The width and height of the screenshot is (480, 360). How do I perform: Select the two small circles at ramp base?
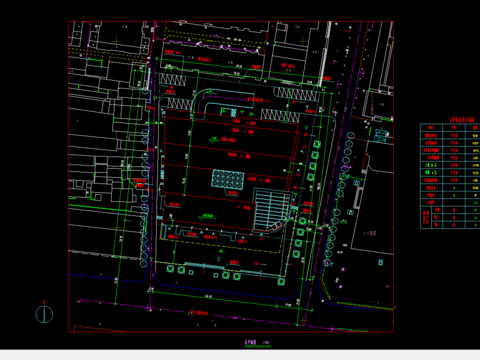coord(276,226)
